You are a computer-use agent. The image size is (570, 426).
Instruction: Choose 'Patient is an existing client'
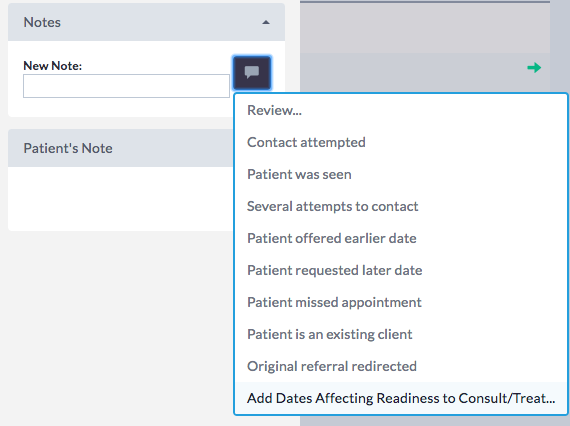click(x=401, y=334)
